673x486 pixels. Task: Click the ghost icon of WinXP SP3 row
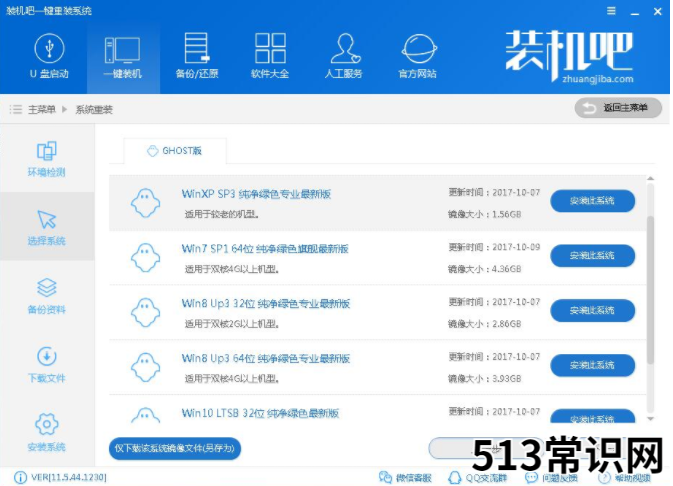pos(146,203)
